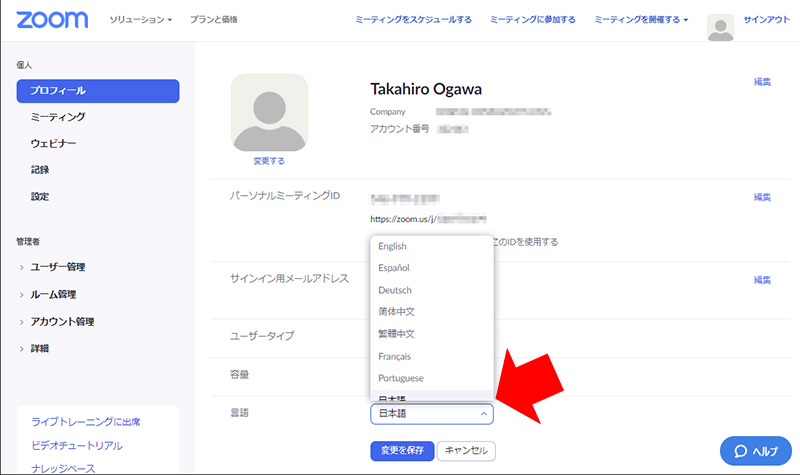Click the 変更を保存 button
This screenshot has height=475, width=800.
402,450
